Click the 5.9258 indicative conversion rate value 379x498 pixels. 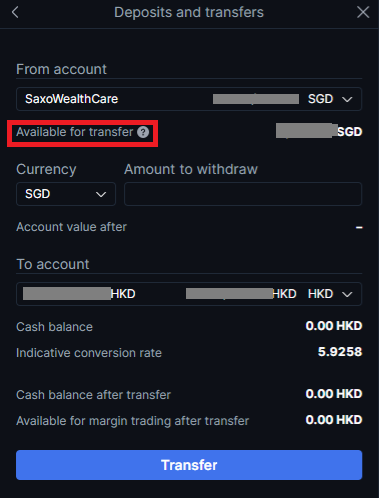pyautogui.click(x=340, y=352)
